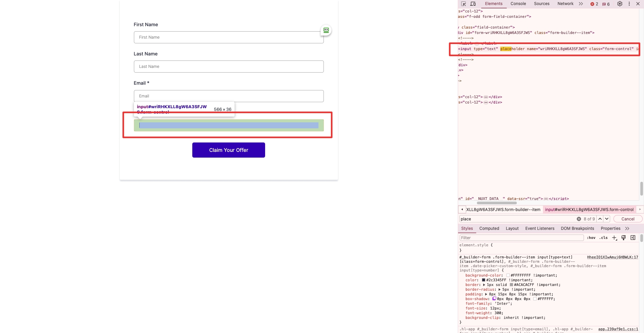Open DevTools settings gear

coord(620,4)
